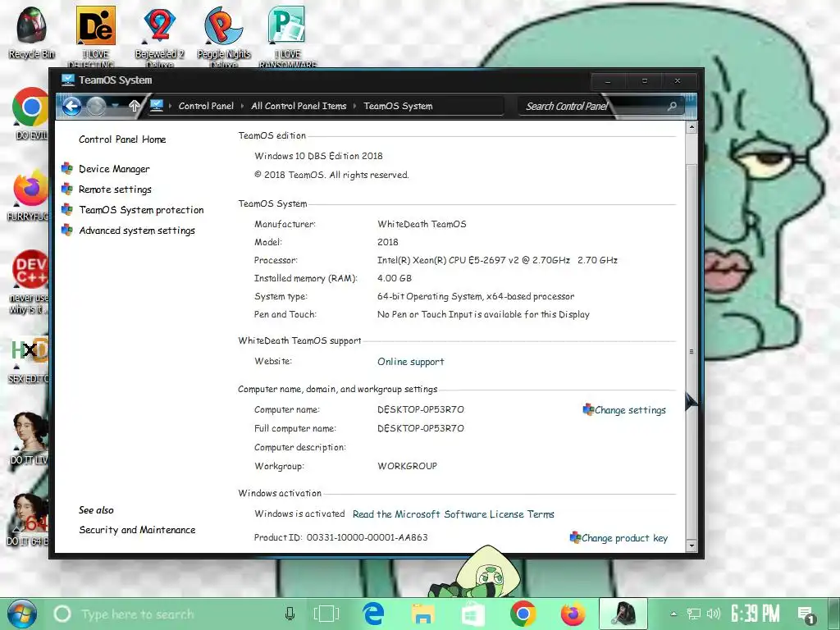Open Microsoft Store from the taskbar
This screenshot has width=840, height=630.
pyautogui.click(x=473, y=614)
